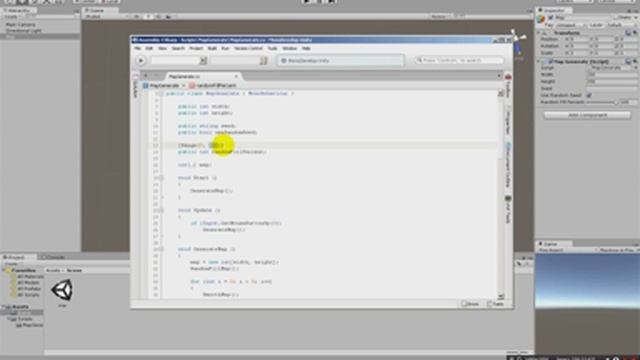
Task: Open the View menu in MonoDevelop
Action: [x=162, y=48]
